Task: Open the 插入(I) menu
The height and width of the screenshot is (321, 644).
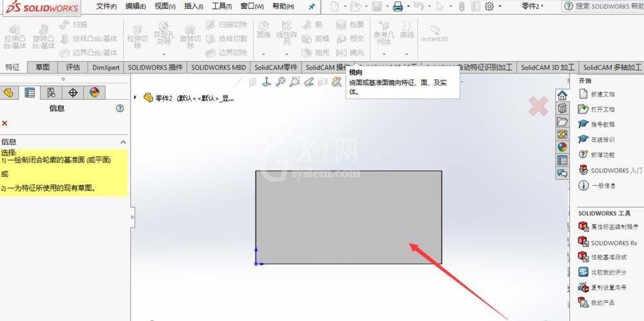Action: 194,6
